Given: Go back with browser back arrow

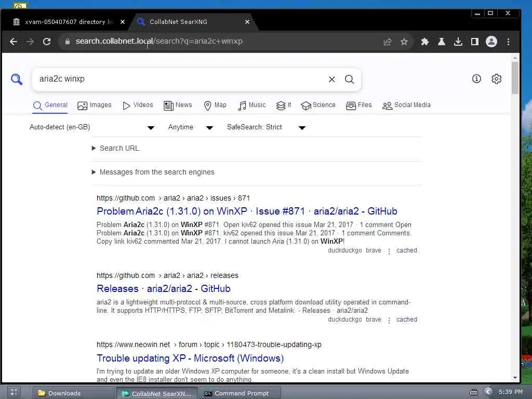Looking at the screenshot, I should click(x=14, y=42).
